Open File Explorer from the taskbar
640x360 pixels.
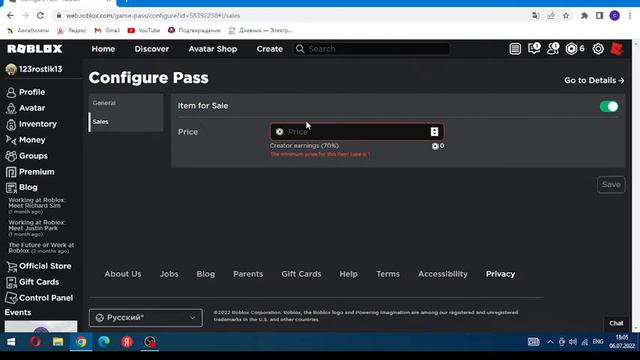58,342
